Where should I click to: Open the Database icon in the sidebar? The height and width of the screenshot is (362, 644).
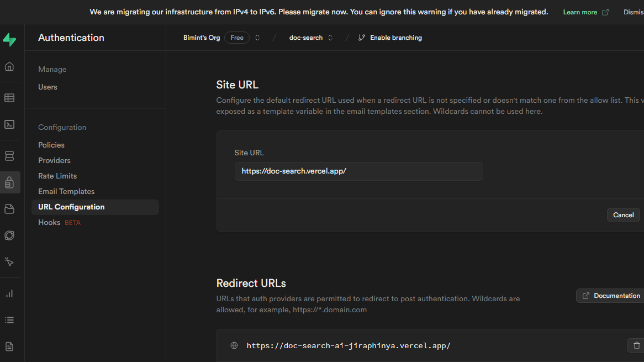coord(9,156)
